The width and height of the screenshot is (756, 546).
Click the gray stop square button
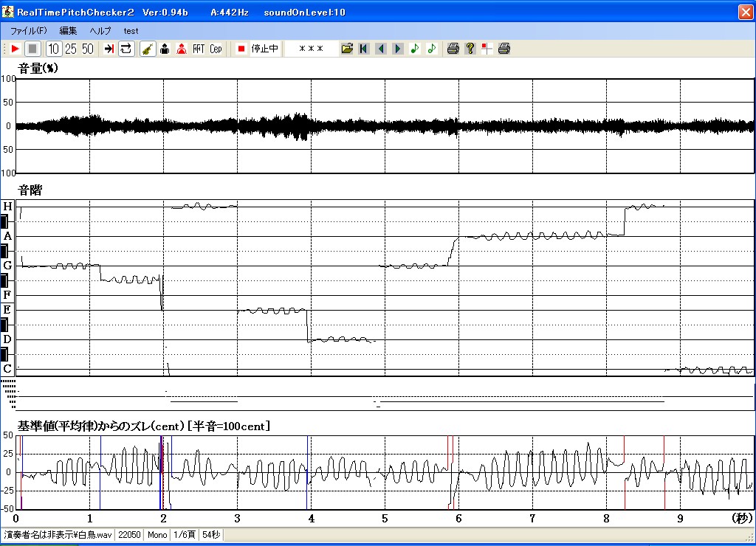[32, 49]
